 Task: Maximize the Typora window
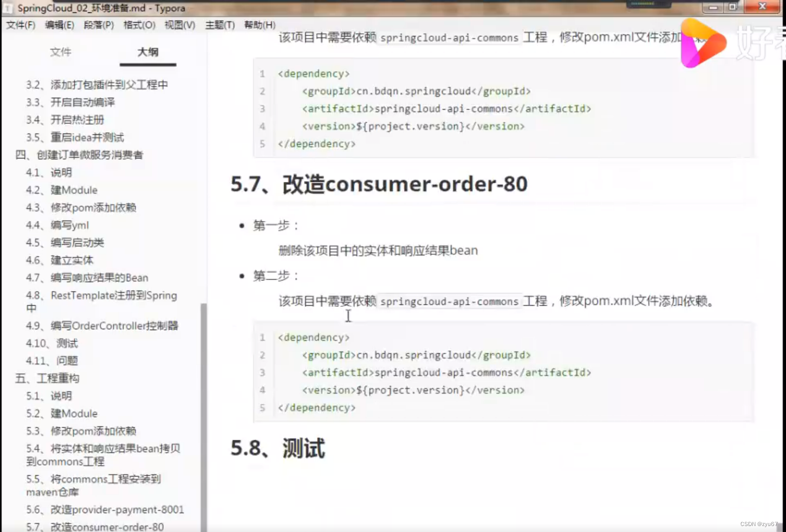733,7
